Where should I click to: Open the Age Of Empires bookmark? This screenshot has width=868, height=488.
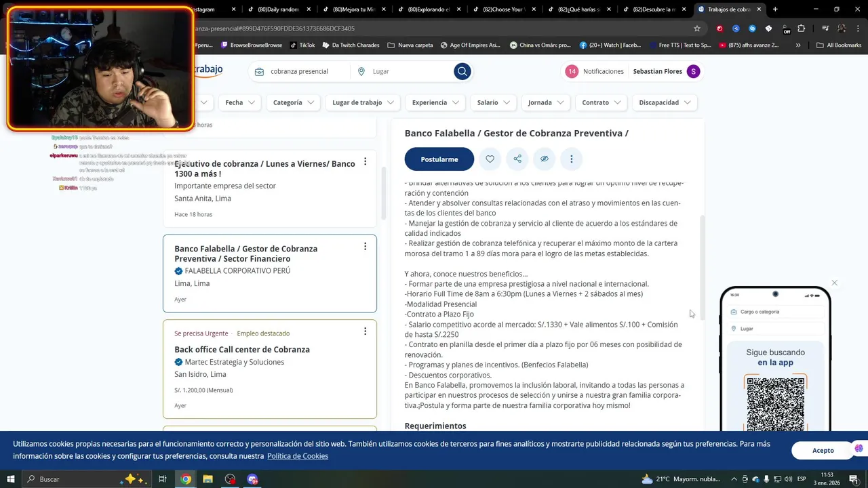click(x=470, y=45)
